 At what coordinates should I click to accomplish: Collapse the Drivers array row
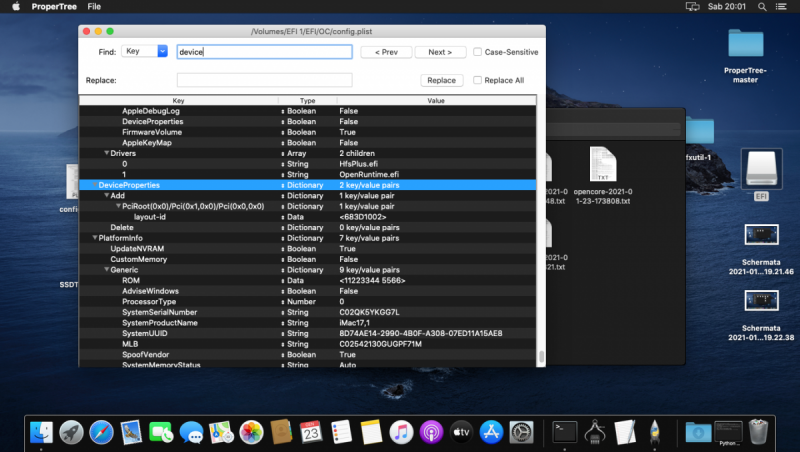coord(107,153)
